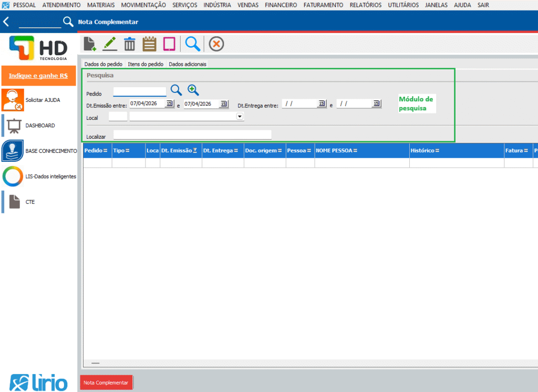
Task: Click the pink square toolbar icon
Action: click(169, 44)
